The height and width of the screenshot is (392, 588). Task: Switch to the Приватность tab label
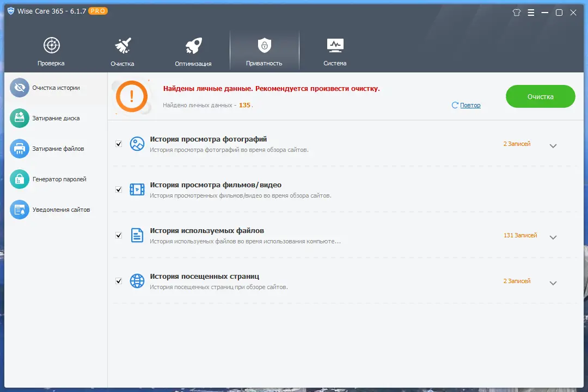pos(264,63)
